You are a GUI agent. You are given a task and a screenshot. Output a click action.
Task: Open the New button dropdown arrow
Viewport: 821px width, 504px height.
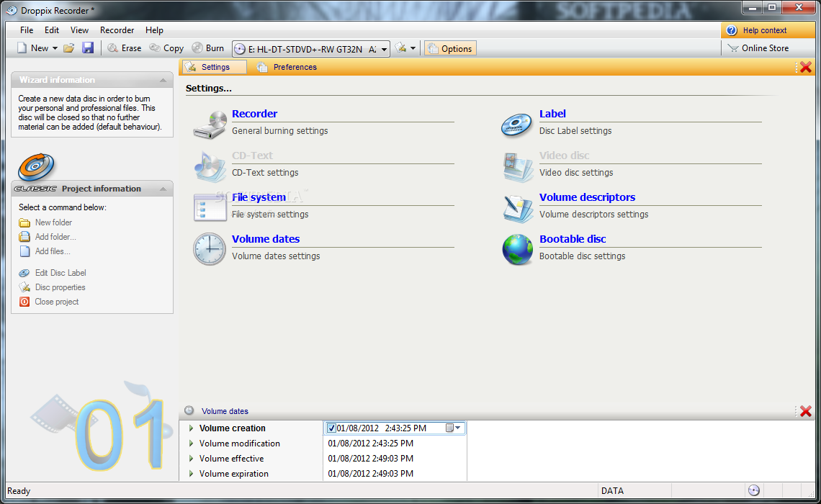(x=55, y=49)
